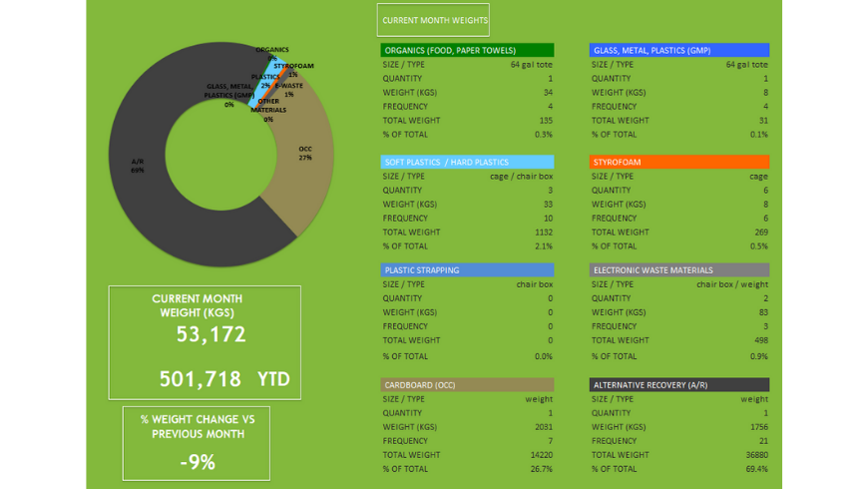
Task: Click the Organics total weight value 135
Action: pyautogui.click(x=545, y=120)
